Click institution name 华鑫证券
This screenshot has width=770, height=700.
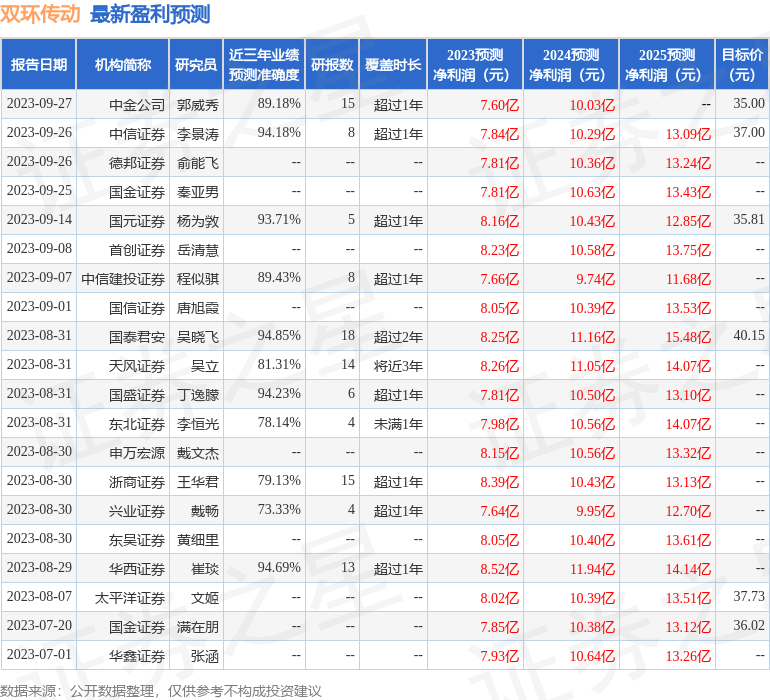pyautogui.click(x=137, y=656)
